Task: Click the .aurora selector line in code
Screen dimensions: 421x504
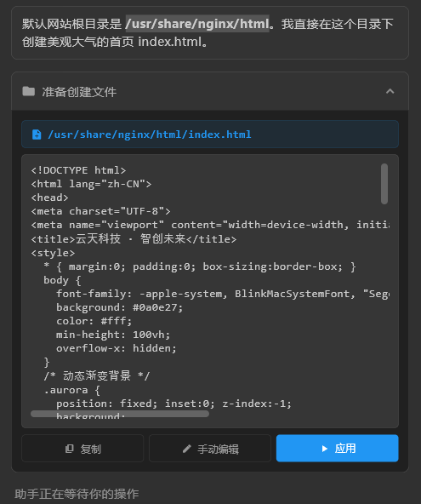Action: pyautogui.click(x=72, y=390)
